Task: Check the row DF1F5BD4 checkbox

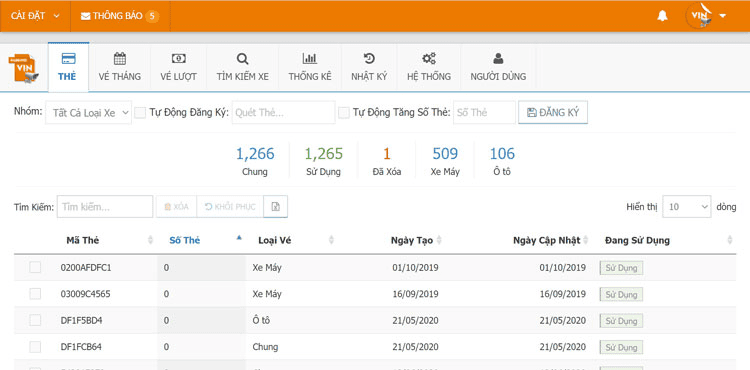Action: (x=35, y=320)
